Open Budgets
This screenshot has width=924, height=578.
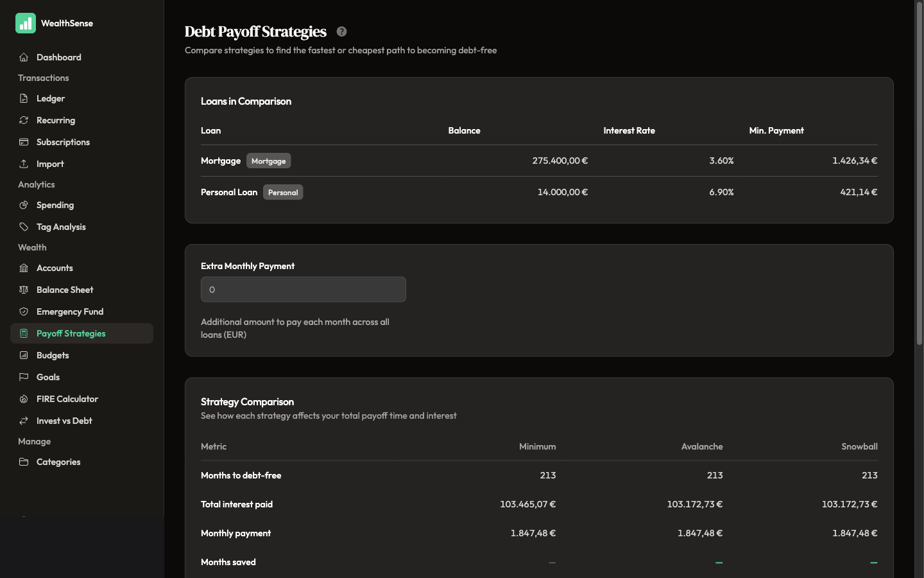(x=81, y=355)
